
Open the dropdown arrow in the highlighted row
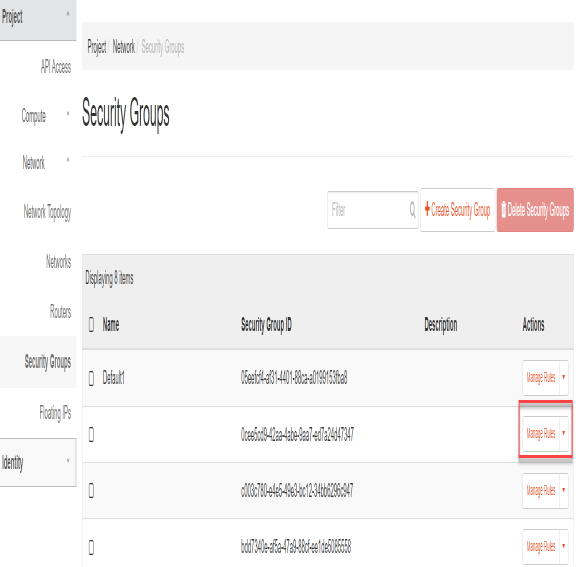coord(564,433)
